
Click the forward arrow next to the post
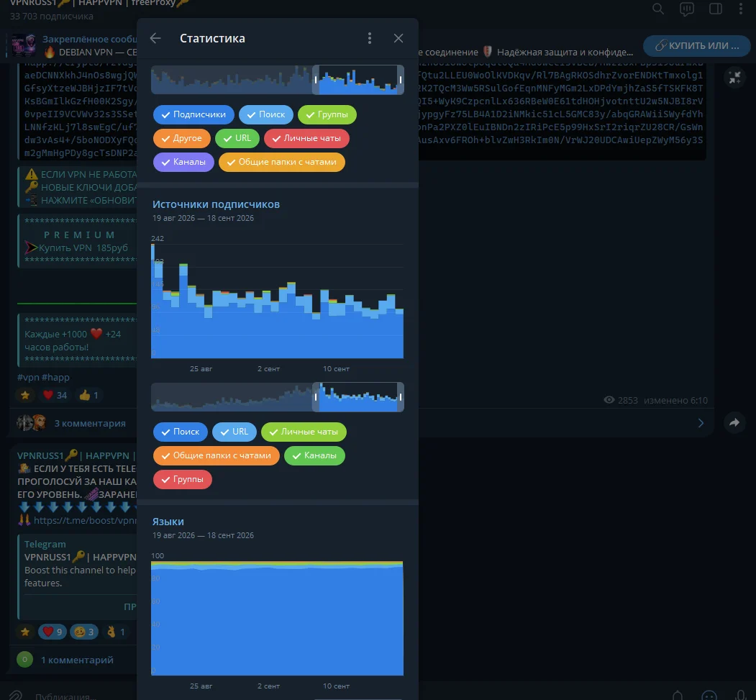point(734,423)
